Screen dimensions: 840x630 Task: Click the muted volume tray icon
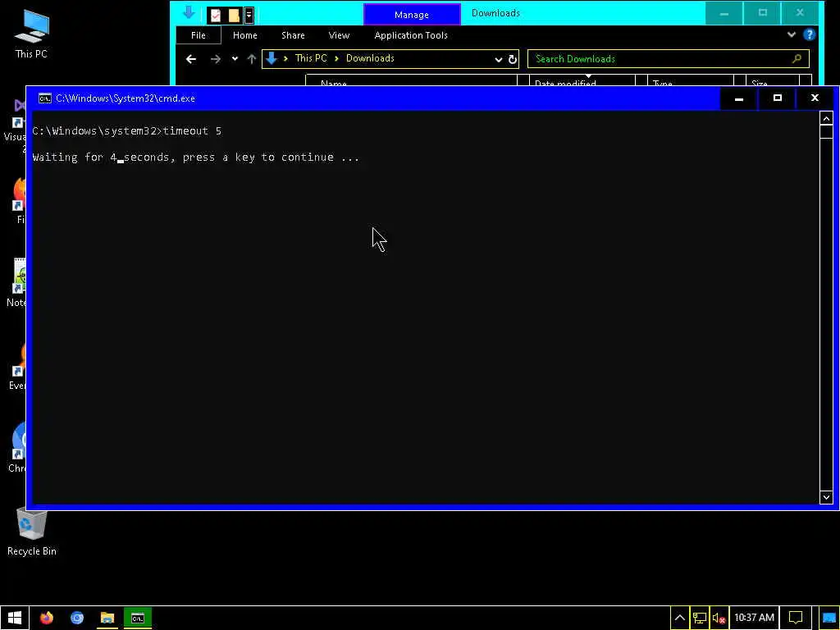coord(719,619)
